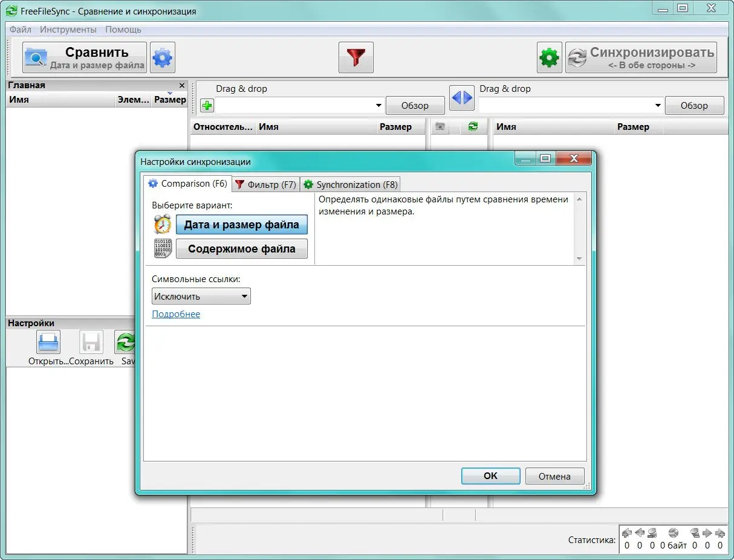Click the Настройки panel title
Viewport: 734px width, 560px height.
click(x=31, y=323)
